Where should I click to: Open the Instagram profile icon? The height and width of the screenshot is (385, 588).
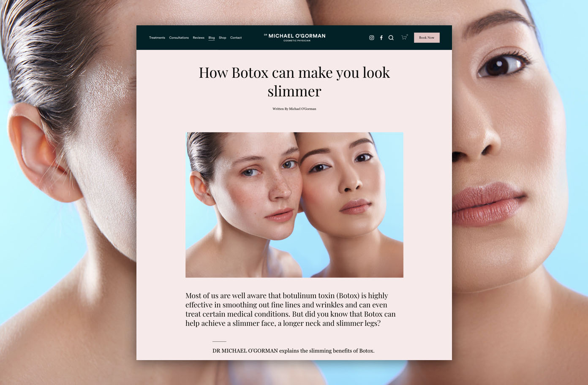(x=372, y=38)
